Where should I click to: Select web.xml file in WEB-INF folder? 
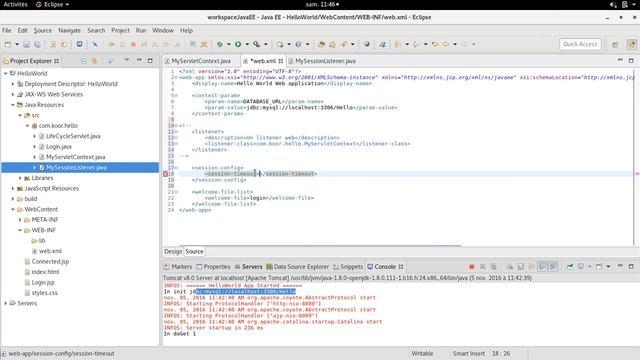(50, 251)
